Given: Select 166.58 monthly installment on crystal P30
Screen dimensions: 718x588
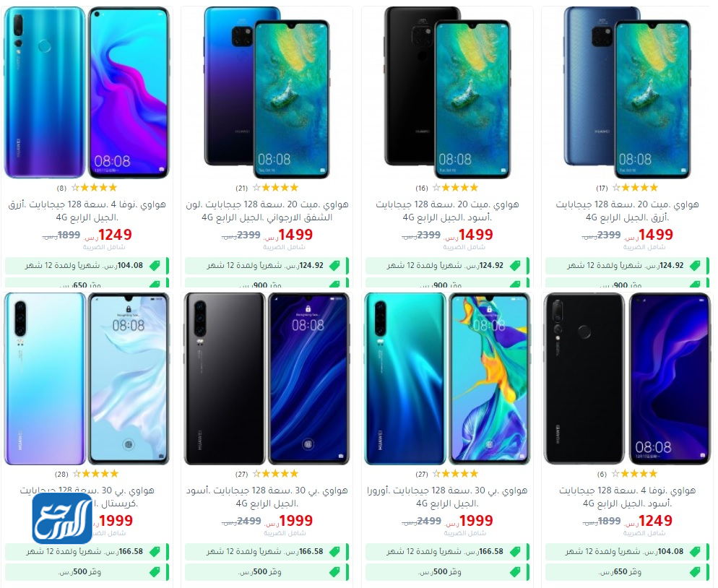Looking at the screenshot, I should tap(87, 552).
